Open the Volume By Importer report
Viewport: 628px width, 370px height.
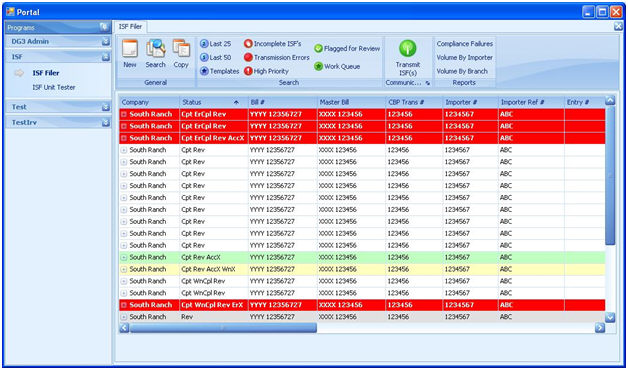point(465,57)
